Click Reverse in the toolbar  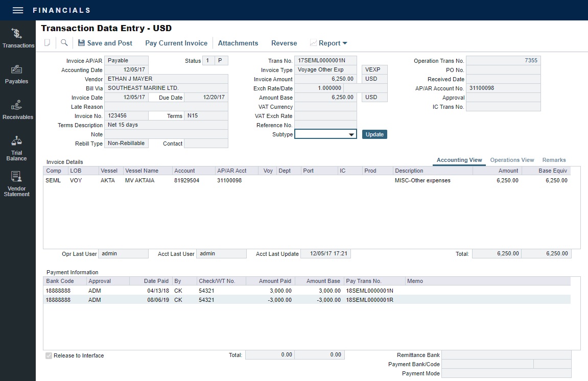tap(284, 43)
